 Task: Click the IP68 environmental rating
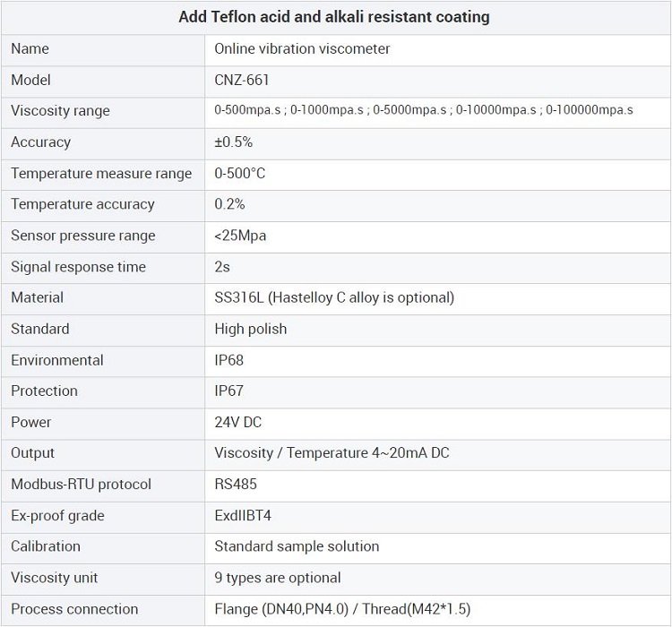pos(229,360)
